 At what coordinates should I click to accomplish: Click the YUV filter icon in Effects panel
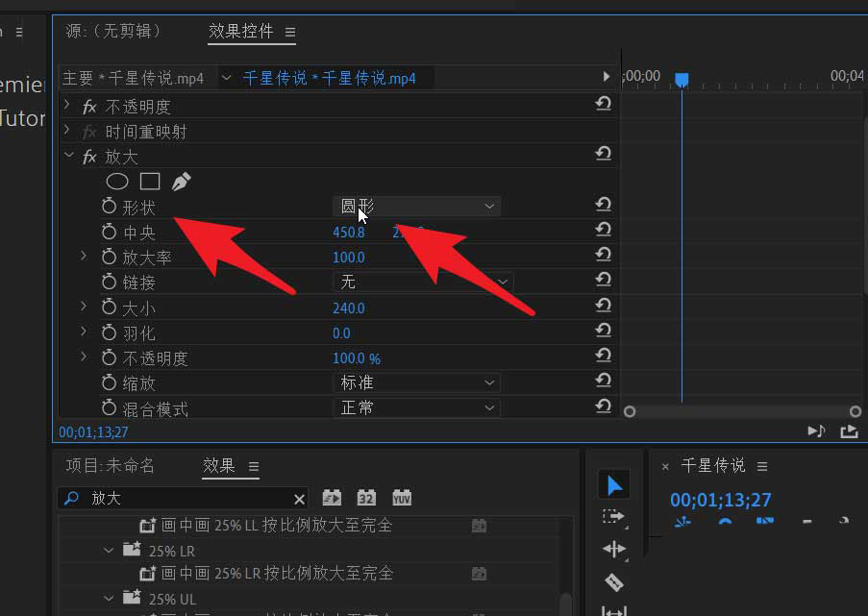401,498
